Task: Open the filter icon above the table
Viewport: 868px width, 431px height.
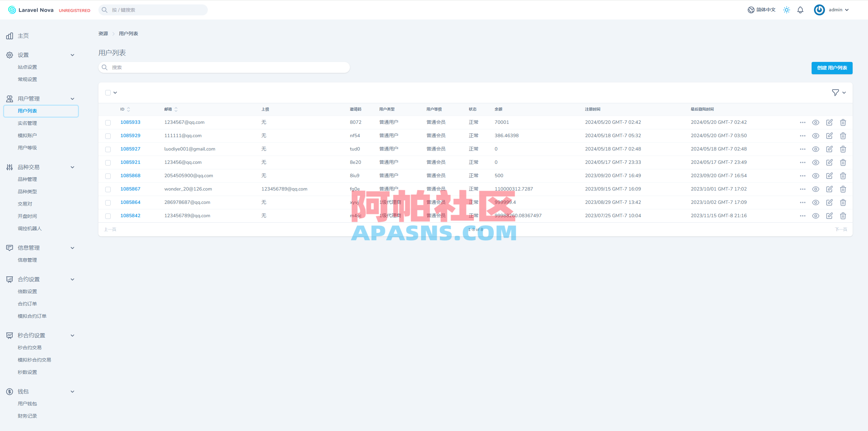Action: (x=835, y=92)
